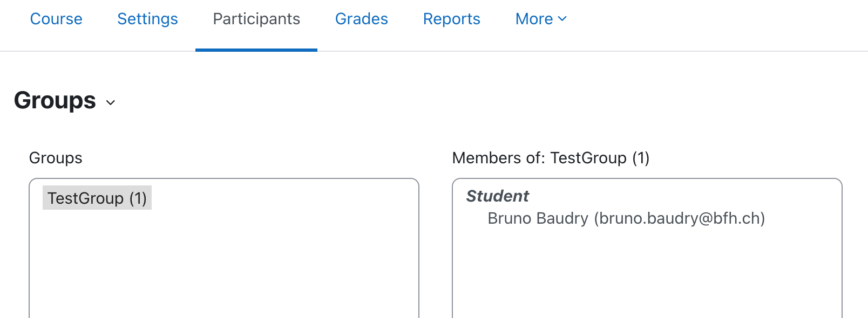Switch to the Settings tab
Viewport: 868px width, 318px height.
tap(147, 19)
